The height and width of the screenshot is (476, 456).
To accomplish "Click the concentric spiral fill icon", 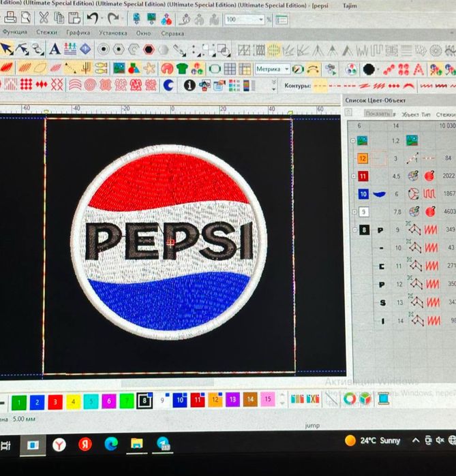I will pyautogui.click(x=90, y=85).
